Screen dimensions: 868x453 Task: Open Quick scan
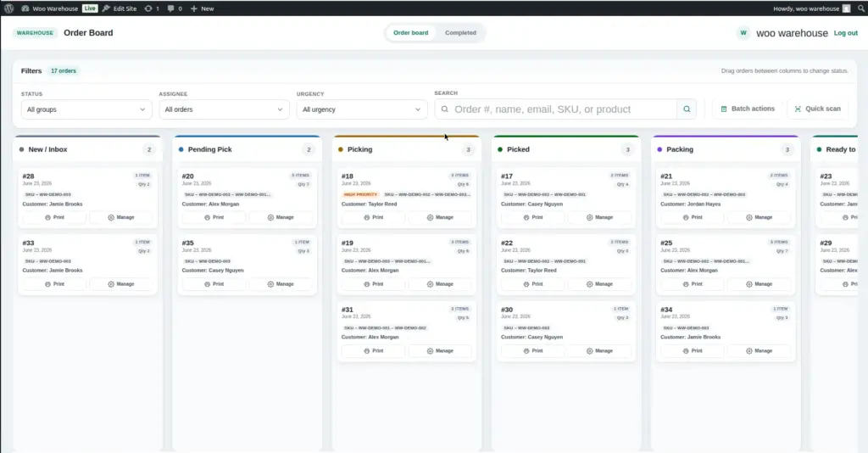tap(818, 109)
